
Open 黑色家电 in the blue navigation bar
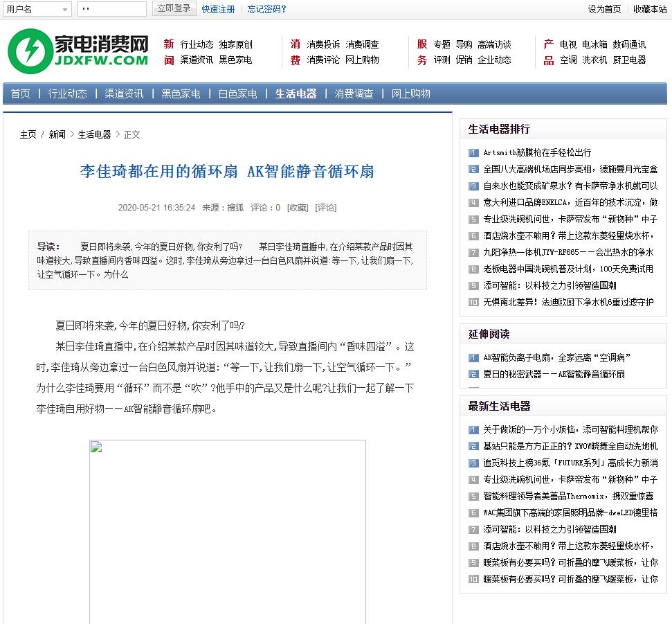pos(181,93)
